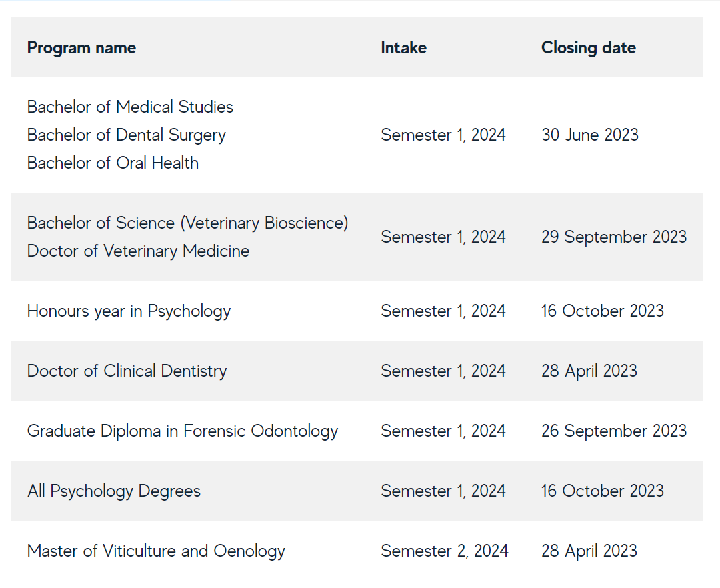The width and height of the screenshot is (720, 588).
Task: Select Doctor of Veterinary Medicine program
Action: point(138,251)
